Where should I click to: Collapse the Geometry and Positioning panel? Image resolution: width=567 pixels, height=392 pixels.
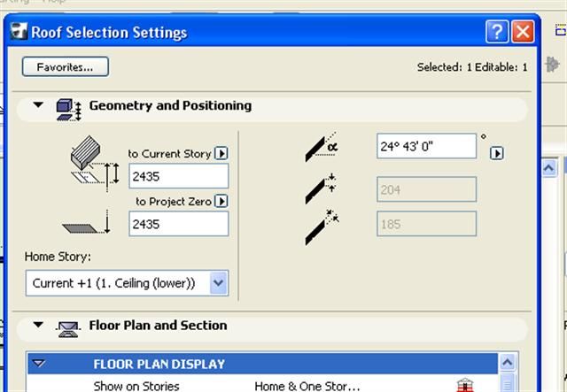[x=38, y=105]
